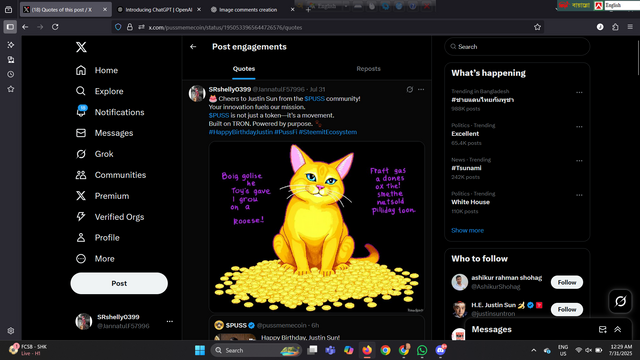Show hidden tray icons chevron

click(x=533, y=350)
